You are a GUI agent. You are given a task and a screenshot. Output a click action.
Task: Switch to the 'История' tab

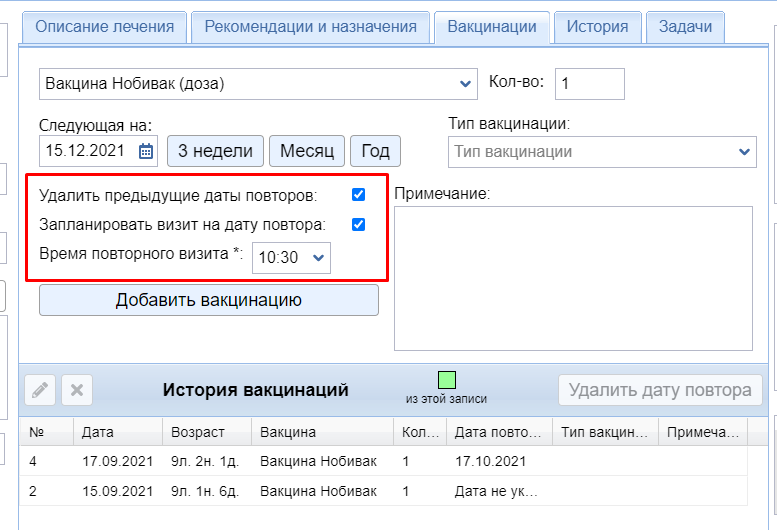pos(597,27)
